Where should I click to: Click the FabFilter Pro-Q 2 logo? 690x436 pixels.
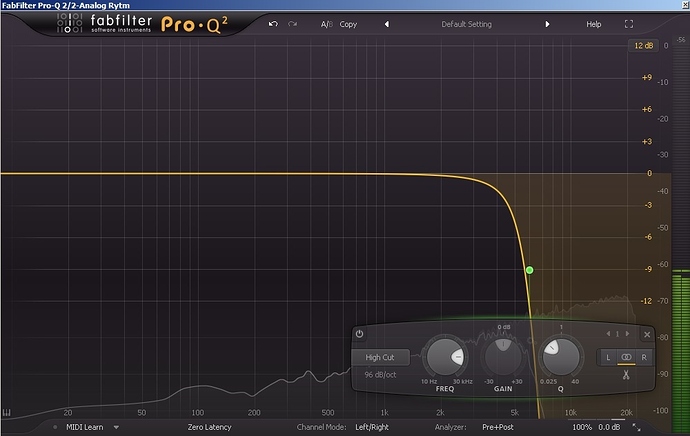(142, 24)
